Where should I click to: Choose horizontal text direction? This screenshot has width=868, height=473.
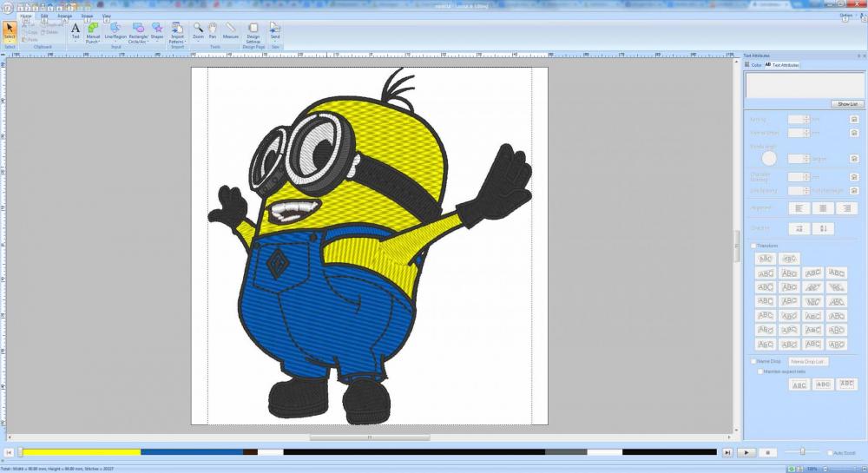799,228
